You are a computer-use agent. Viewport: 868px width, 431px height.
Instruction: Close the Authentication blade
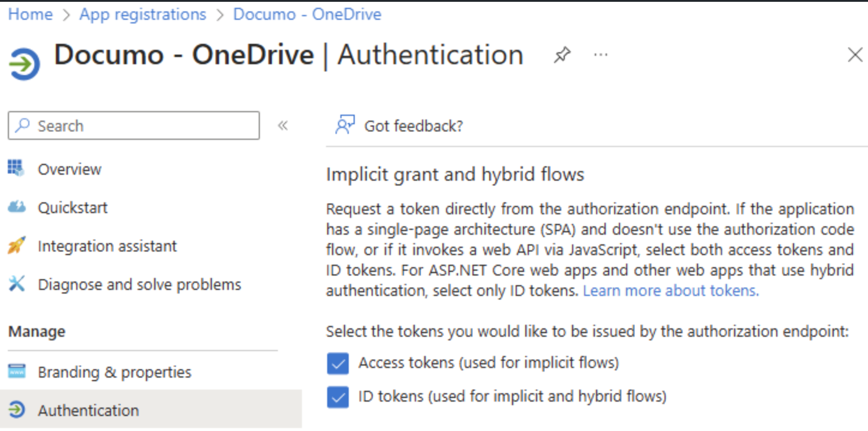(x=855, y=55)
